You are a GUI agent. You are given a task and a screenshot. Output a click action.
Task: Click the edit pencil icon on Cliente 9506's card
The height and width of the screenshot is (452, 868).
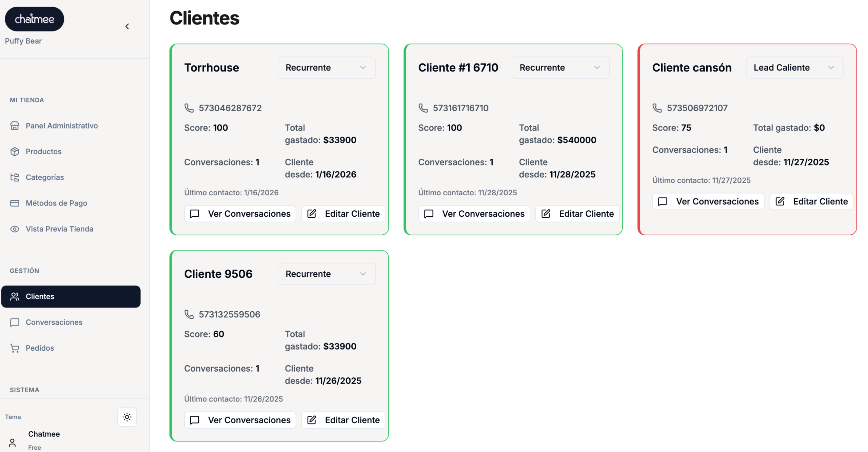point(311,420)
